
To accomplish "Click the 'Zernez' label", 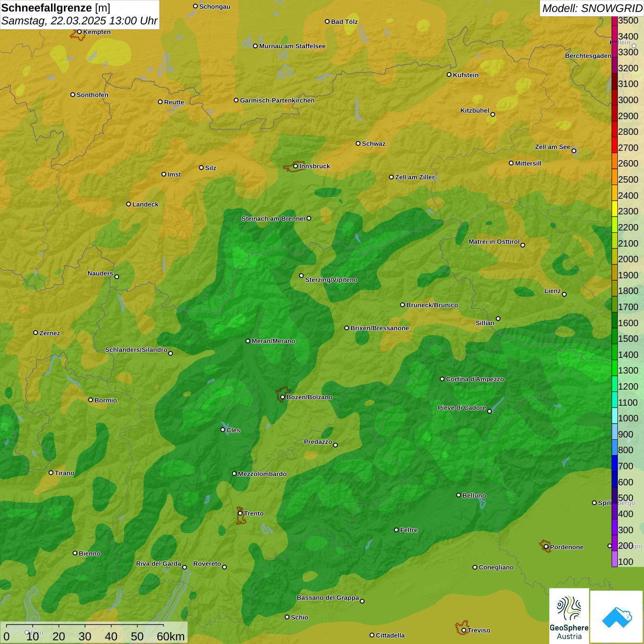I will 50,333.
